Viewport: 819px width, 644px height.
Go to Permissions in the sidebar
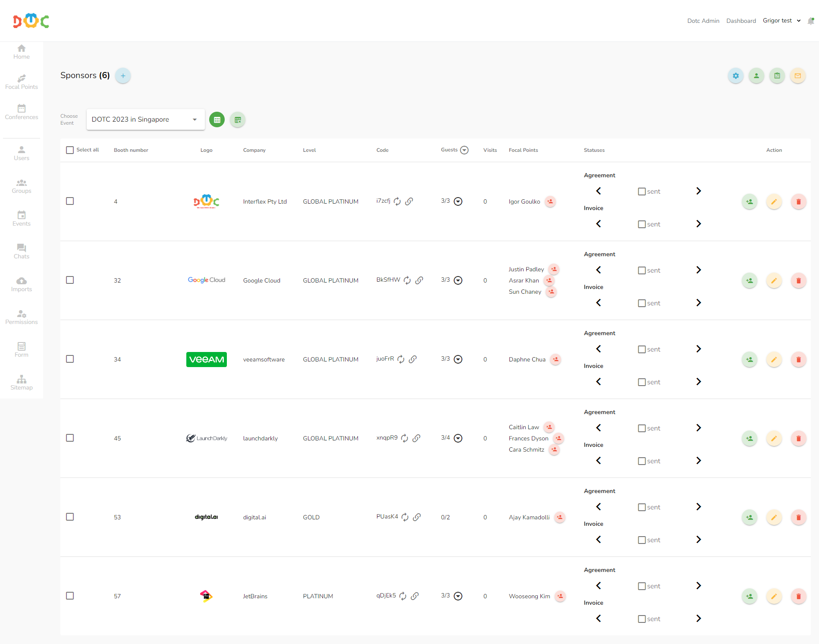[22, 317]
